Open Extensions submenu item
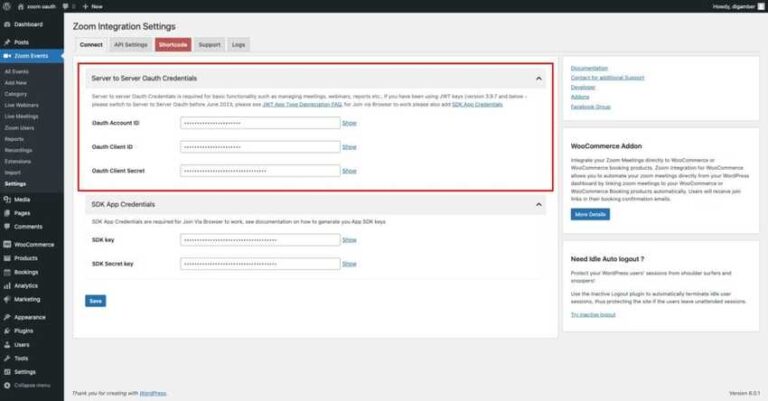768x401 pixels. point(18,161)
